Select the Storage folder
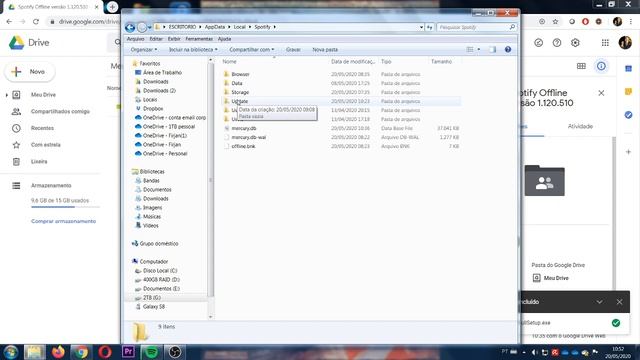Screen dimensions: 640x360 (240, 92)
